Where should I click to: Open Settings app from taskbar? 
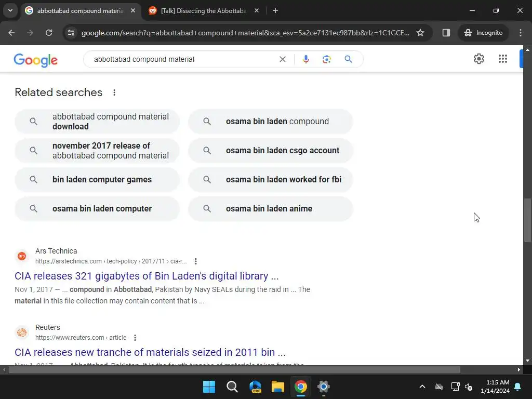pos(323,387)
